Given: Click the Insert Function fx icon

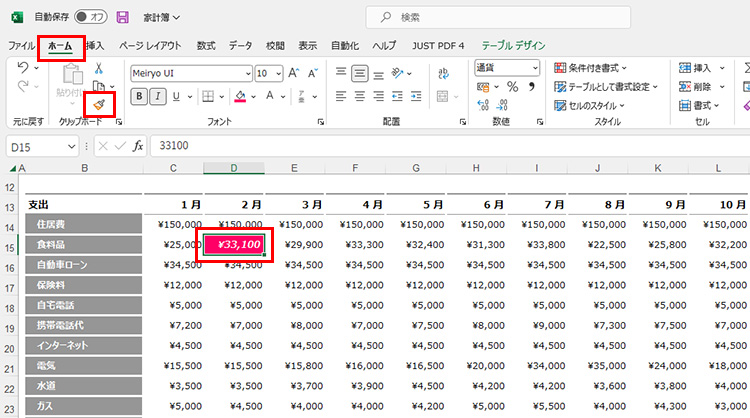Looking at the screenshot, I should click(138, 146).
